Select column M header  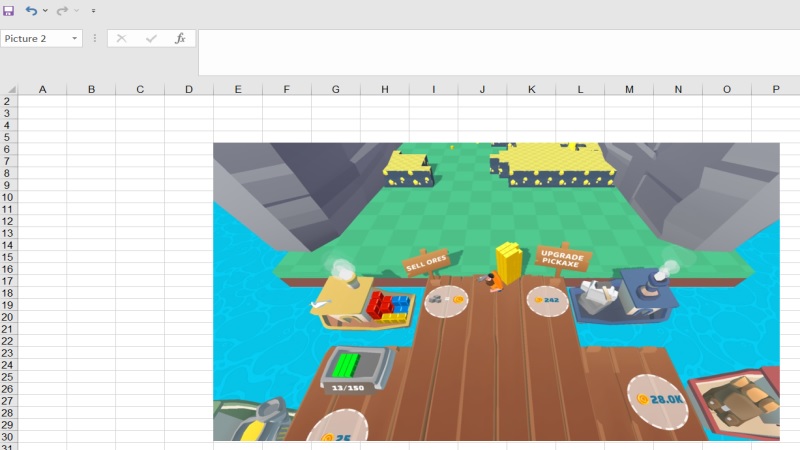coord(629,89)
